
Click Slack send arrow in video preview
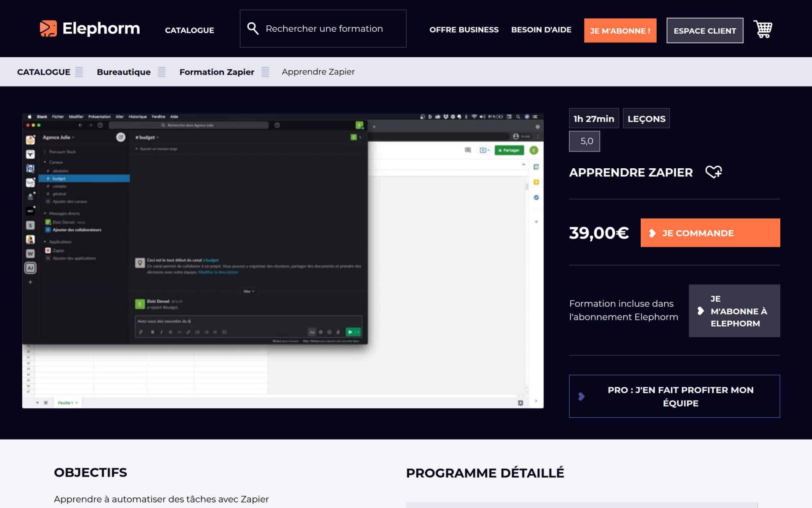350,332
